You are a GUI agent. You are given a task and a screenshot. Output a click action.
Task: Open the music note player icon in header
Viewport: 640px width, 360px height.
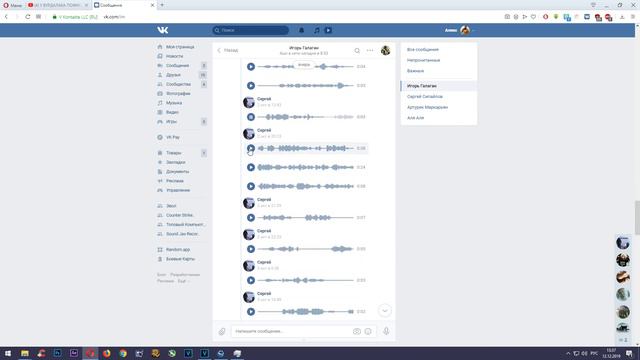(317, 30)
